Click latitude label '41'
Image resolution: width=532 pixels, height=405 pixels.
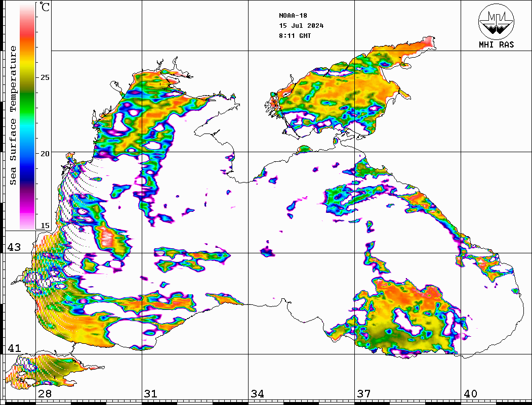pos(14,348)
